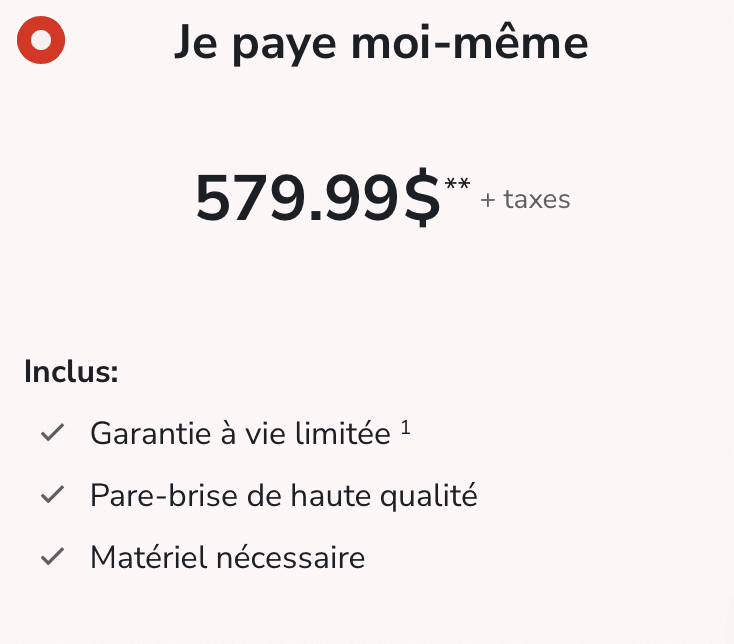Click the 579.99 price amount
The width and height of the screenshot is (734, 644).
(x=297, y=197)
